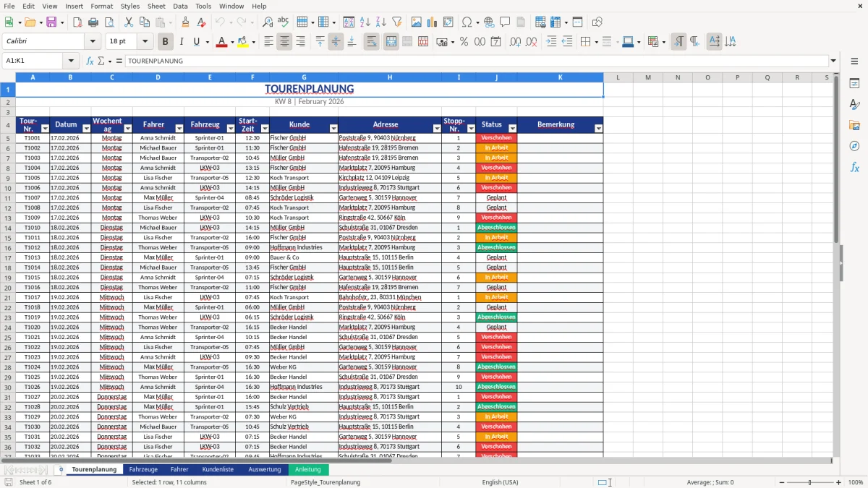Screen dimensions: 868x488
Task: Select the Anleitung sheet
Action: tap(308, 468)
